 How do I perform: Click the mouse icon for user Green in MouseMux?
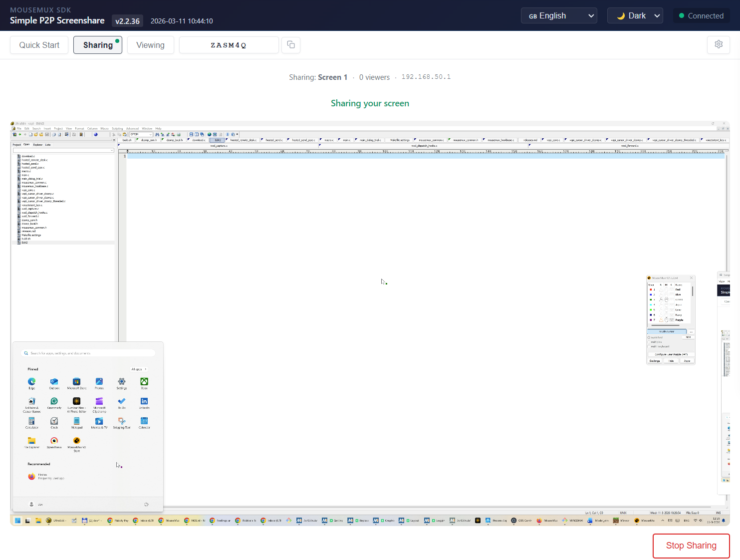(666, 299)
